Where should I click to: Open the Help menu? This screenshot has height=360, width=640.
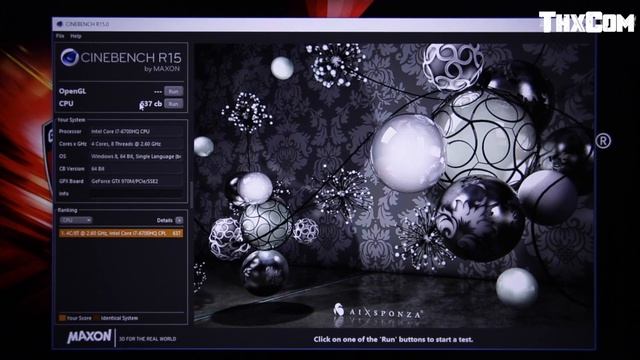76,36
